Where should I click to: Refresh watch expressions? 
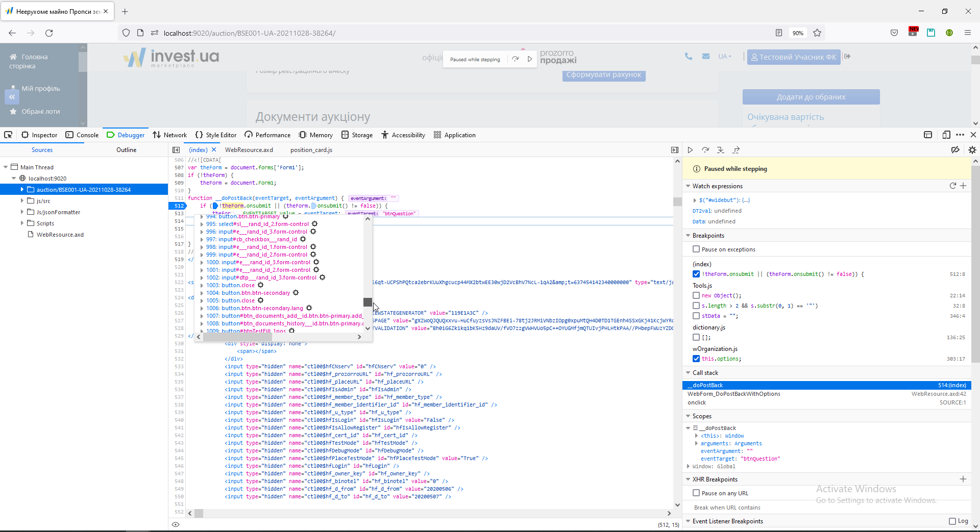coord(952,186)
